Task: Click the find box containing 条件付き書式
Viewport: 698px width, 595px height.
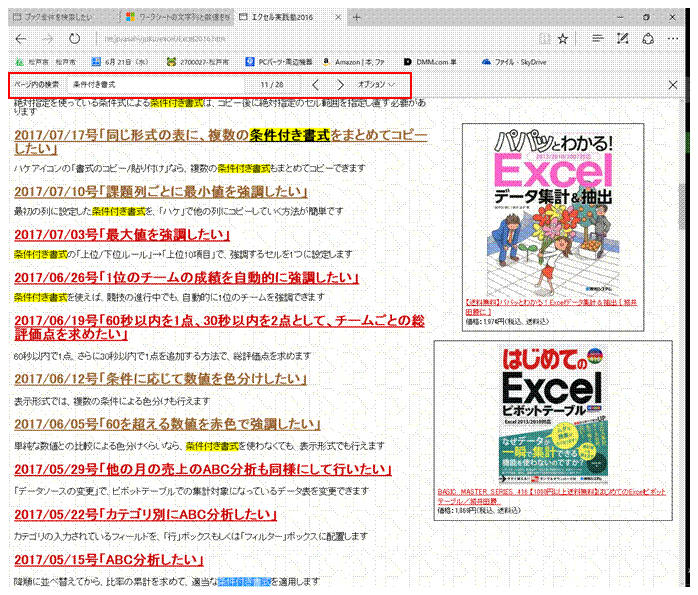Action: (156, 84)
